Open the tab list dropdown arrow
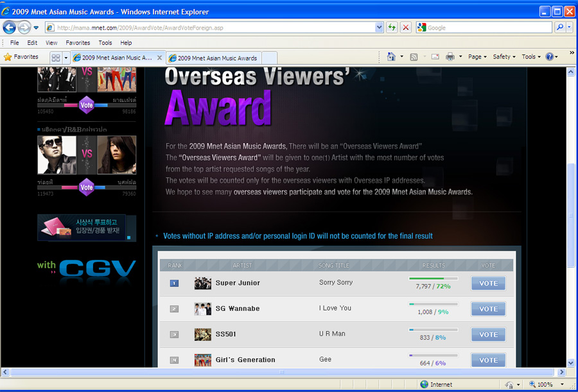Viewport: 578px width, 392px height. click(66, 58)
